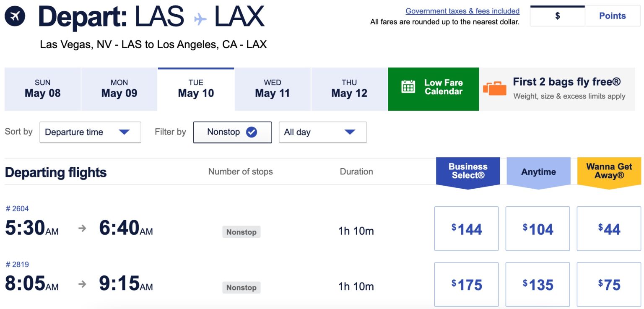Screen dimensions: 644x309
Task: Select the WED May 11 date tab
Action: coord(273,89)
